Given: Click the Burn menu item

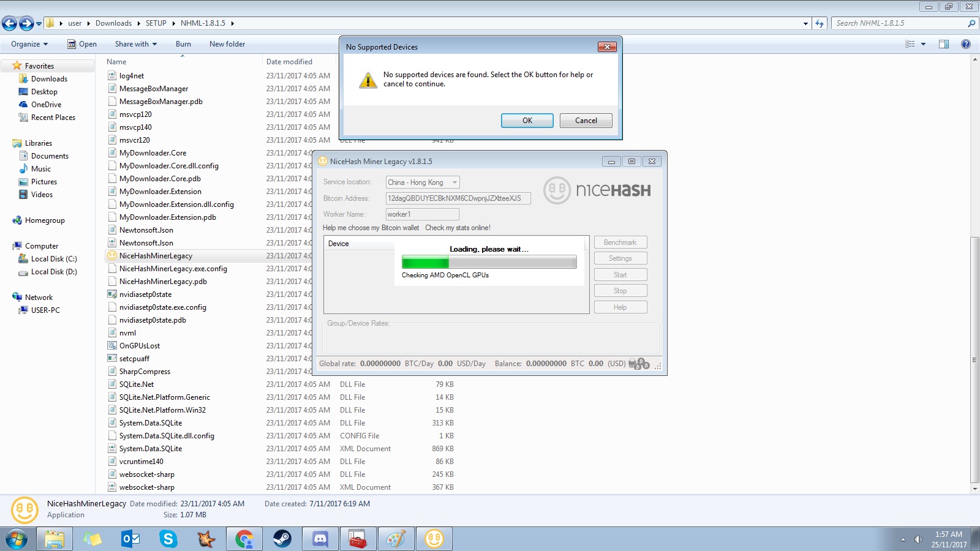Looking at the screenshot, I should click(183, 43).
